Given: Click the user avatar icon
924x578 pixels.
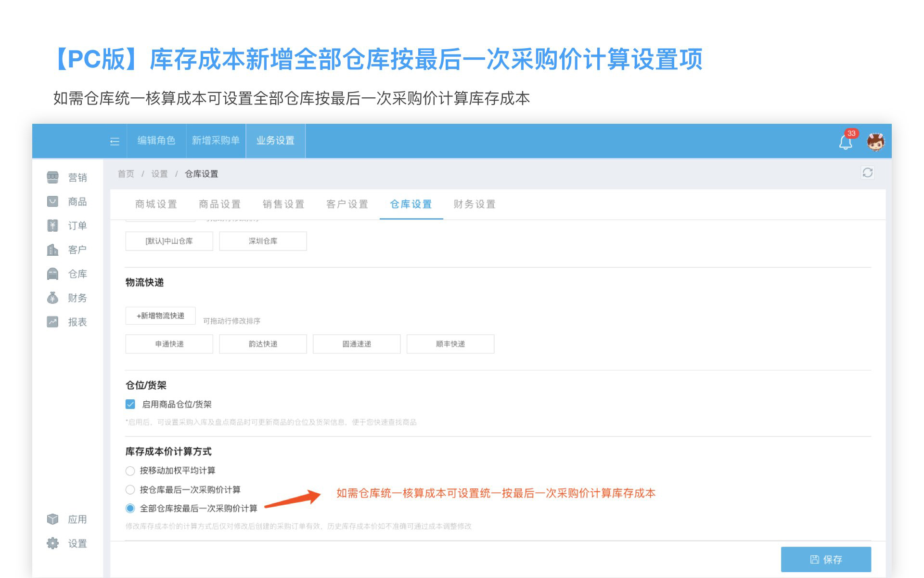Looking at the screenshot, I should coord(875,142).
